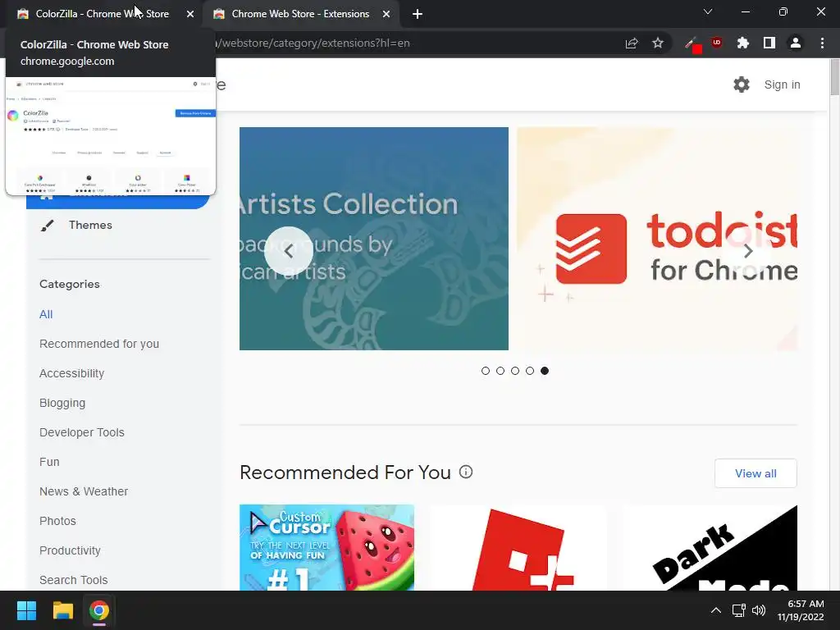Open the Blogging category
Image resolution: width=840 pixels, height=630 pixels.
pos(62,403)
